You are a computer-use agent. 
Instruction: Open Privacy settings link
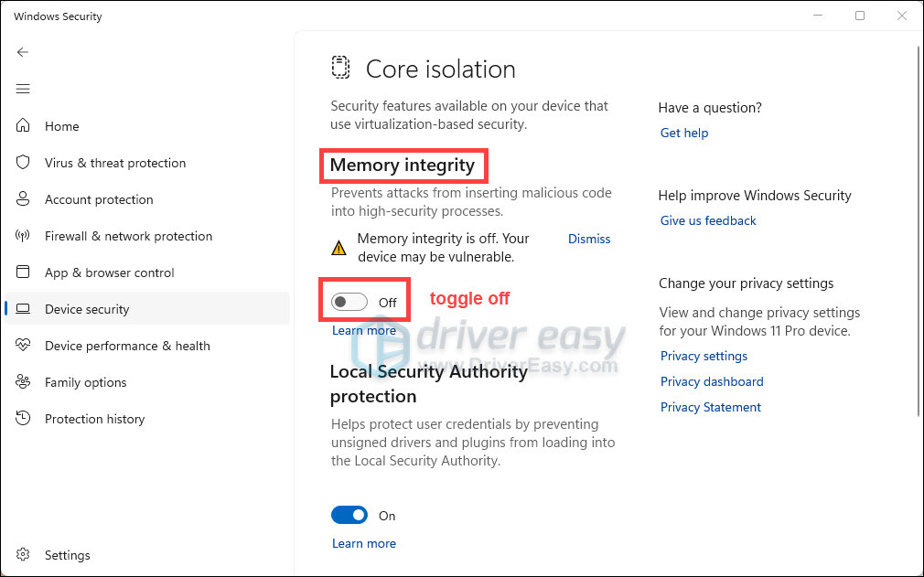click(x=704, y=357)
